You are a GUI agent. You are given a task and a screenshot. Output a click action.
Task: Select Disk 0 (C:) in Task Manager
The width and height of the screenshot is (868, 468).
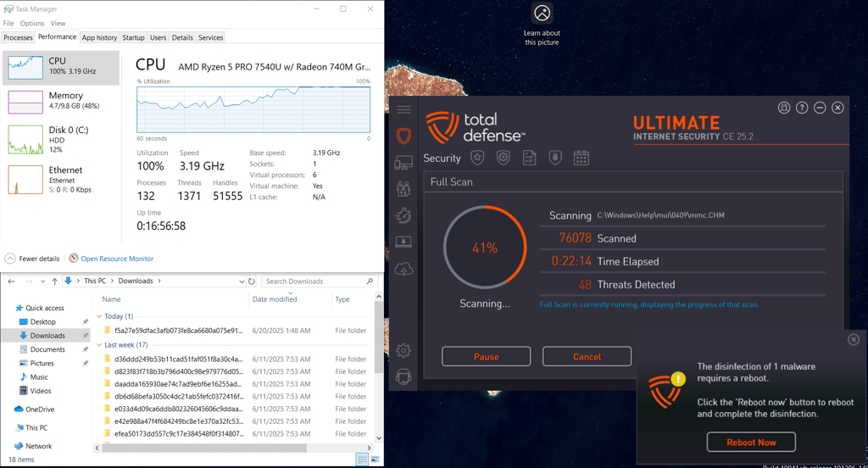[x=61, y=139]
